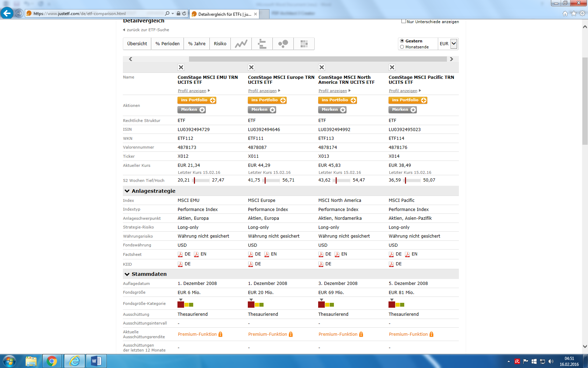Collapse the Anlagestrategie section

click(x=127, y=191)
